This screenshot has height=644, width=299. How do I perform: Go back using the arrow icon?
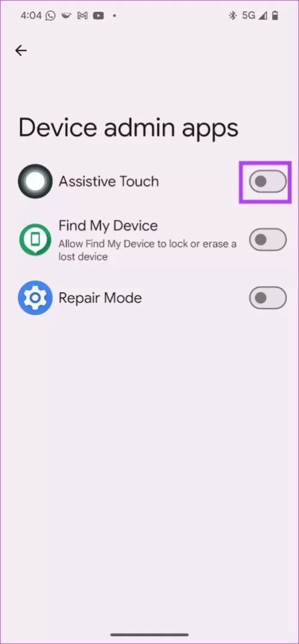(x=20, y=51)
